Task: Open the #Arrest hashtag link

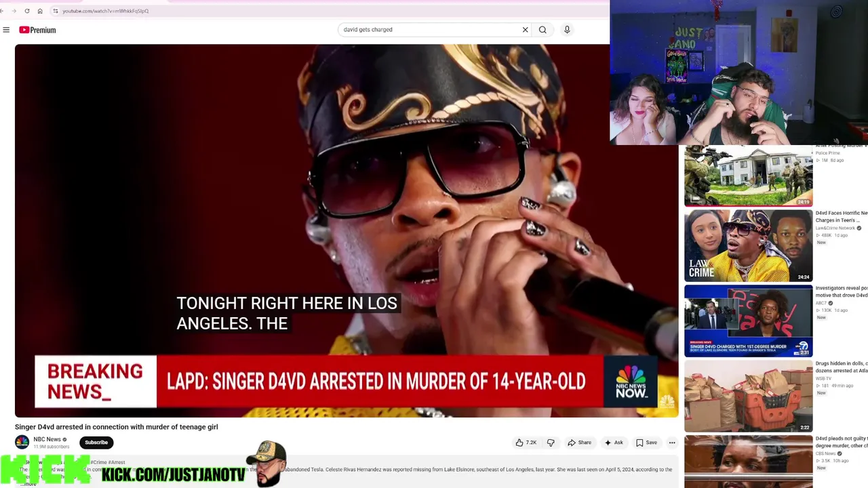Action: pos(117,462)
